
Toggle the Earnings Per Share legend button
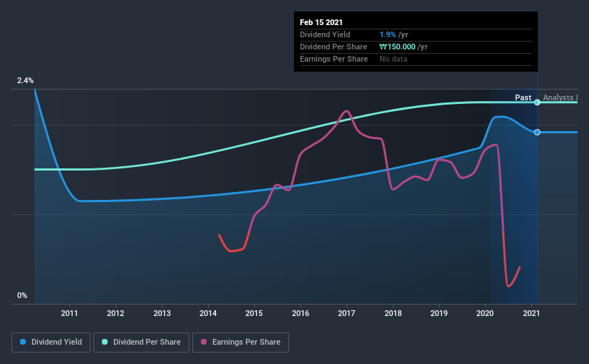click(x=240, y=343)
